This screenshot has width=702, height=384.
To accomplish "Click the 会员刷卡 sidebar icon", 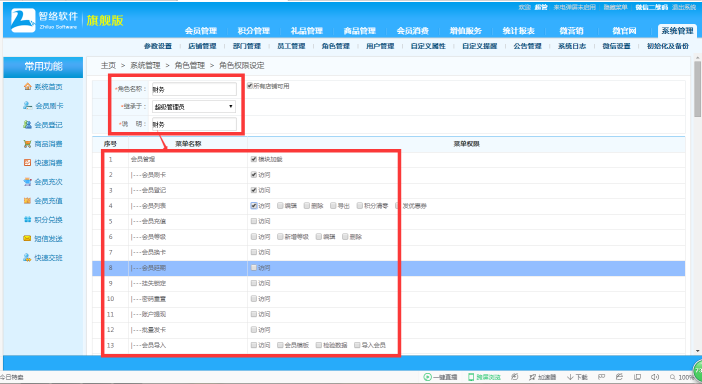I will point(28,106).
